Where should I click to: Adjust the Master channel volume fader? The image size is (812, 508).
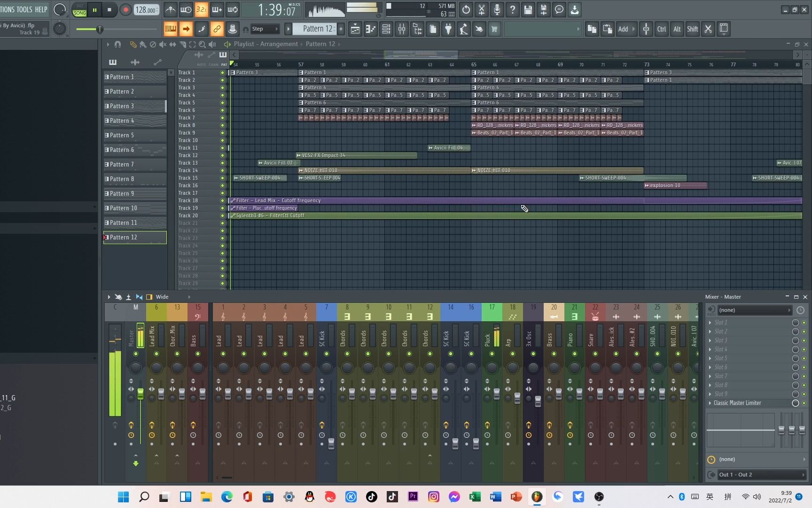140,393
